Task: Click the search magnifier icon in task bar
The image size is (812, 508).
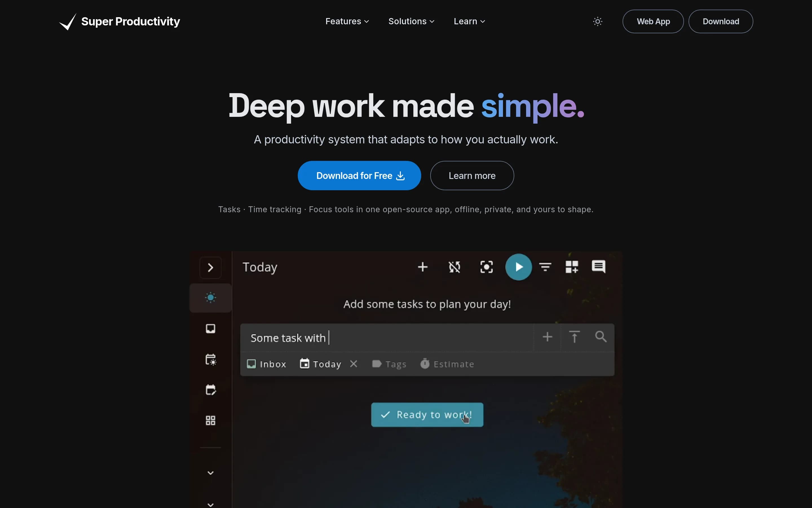Action: point(601,337)
